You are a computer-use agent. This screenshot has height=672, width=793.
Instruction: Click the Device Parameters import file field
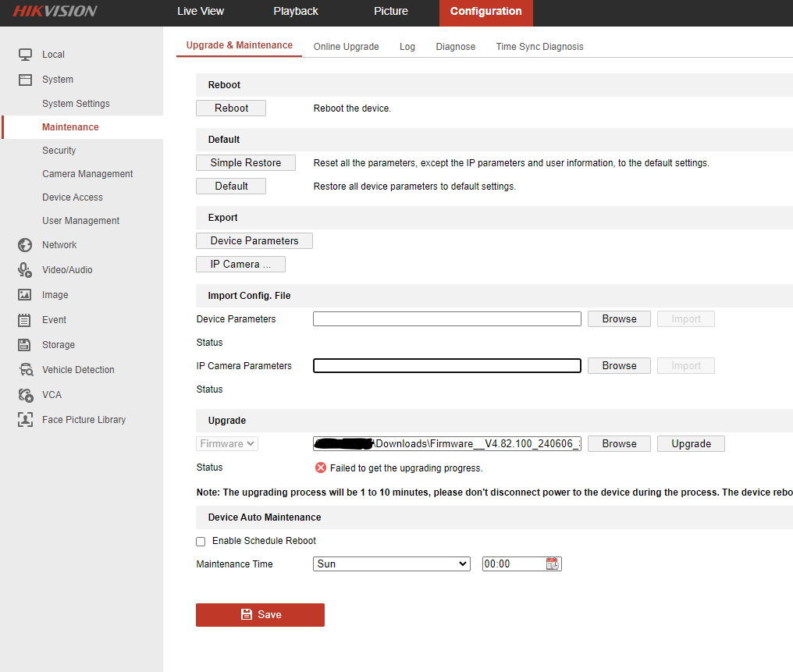pyautogui.click(x=446, y=318)
